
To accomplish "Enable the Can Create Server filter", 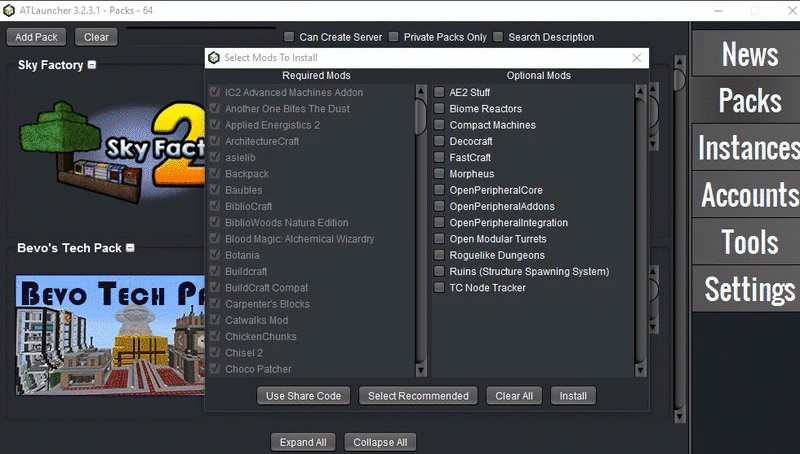I will (289, 37).
